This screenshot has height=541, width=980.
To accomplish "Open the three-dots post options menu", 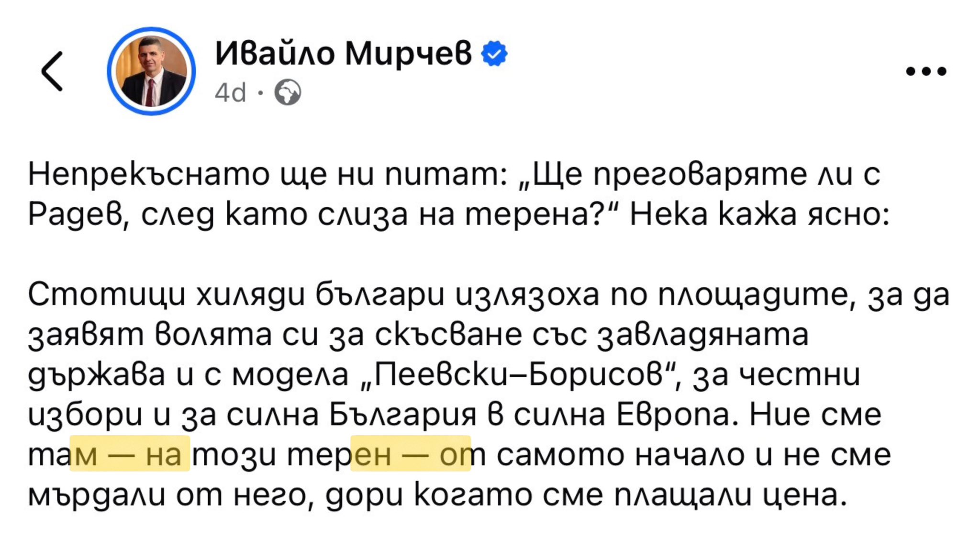I will click(926, 71).
